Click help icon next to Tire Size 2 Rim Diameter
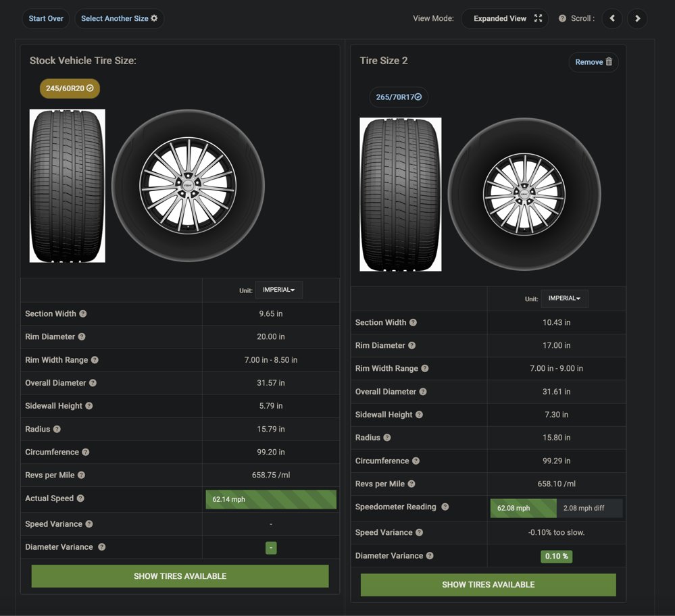 [412, 345]
